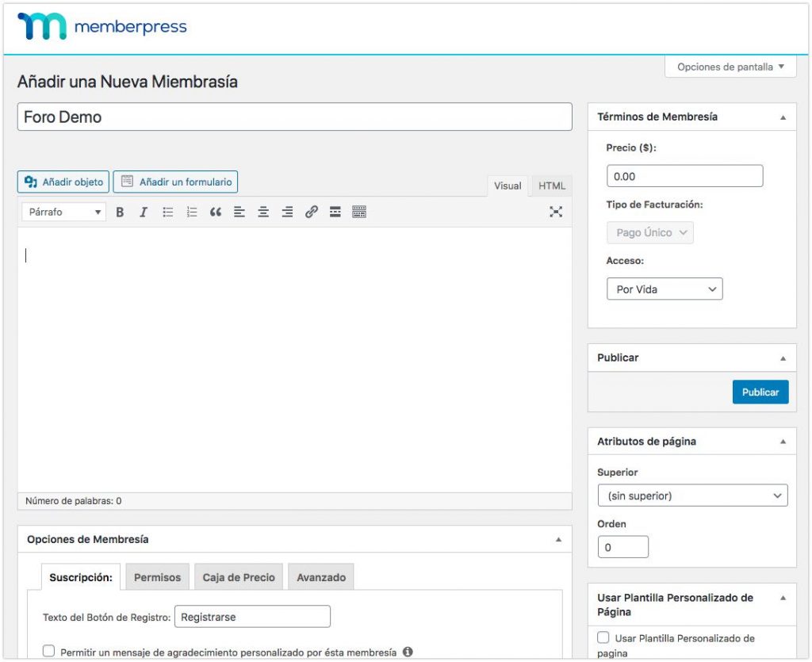Image resolution: width=812 pixels, height=662 pixels.
Task: Expand the Superior parent page dropdown
Action: [x=692, y=496]
